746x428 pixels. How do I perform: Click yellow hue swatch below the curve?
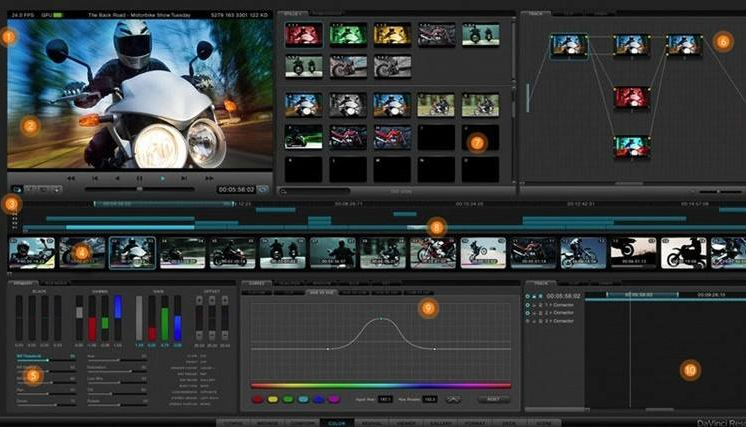pos(273,399)
